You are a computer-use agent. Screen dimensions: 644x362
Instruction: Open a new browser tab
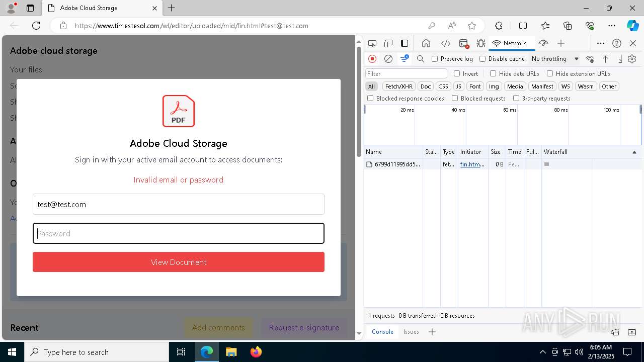172,8
